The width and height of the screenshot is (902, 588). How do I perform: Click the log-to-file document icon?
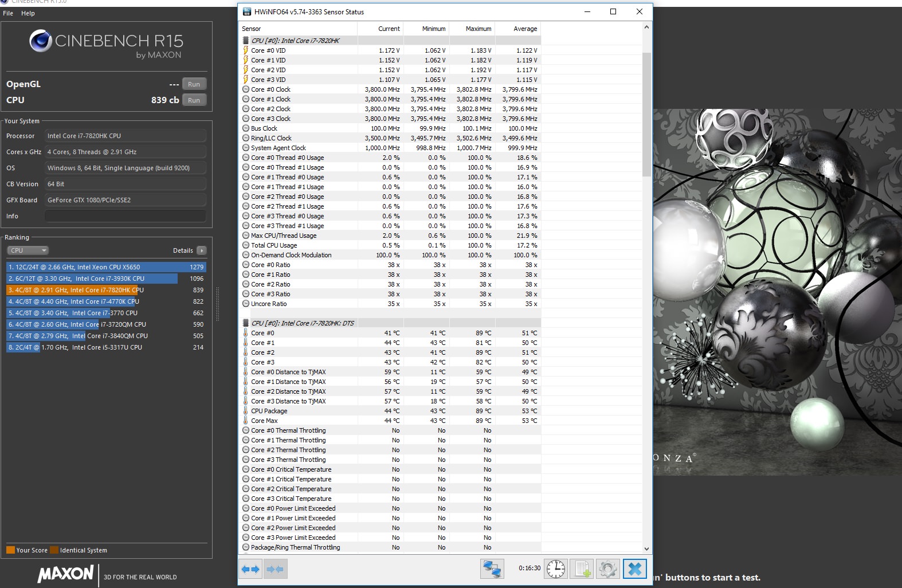tap(582, 569)
